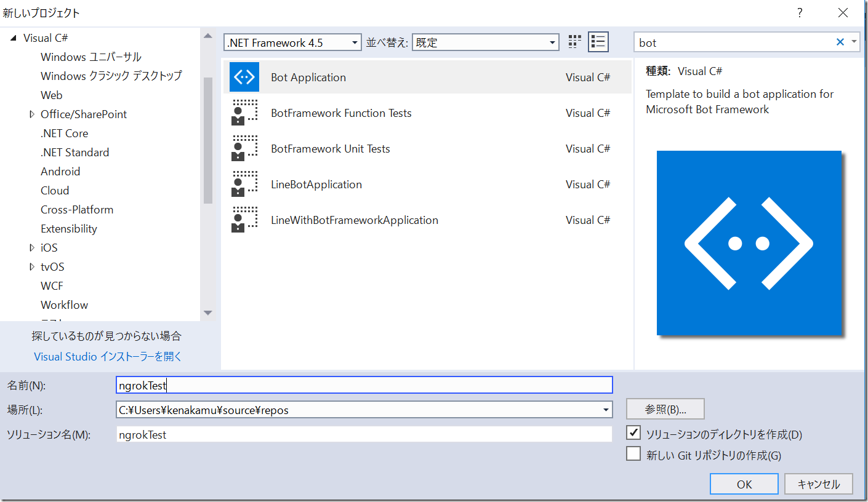Viewport: 868px width, 502px height.
Task: Click the category tree scrollbar thumb
Action: click(207, 140)
